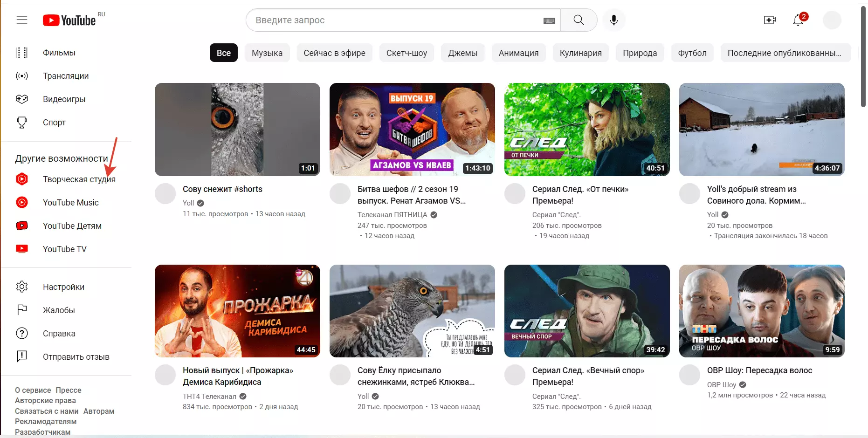Click the page vertical scrollbar
868x438 pixels.
coord(863,56)
